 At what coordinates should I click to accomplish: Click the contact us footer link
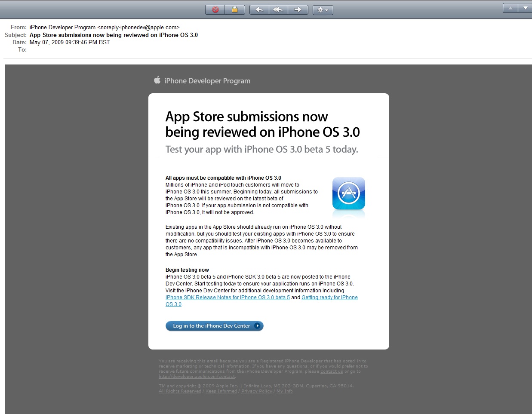tap(332, 371)
